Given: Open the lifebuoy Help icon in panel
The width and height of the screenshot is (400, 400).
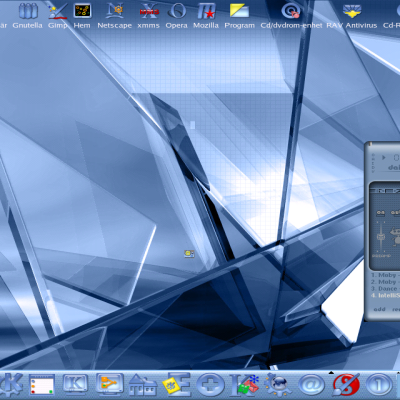Looking at the screenshot, I should (210, 385).
